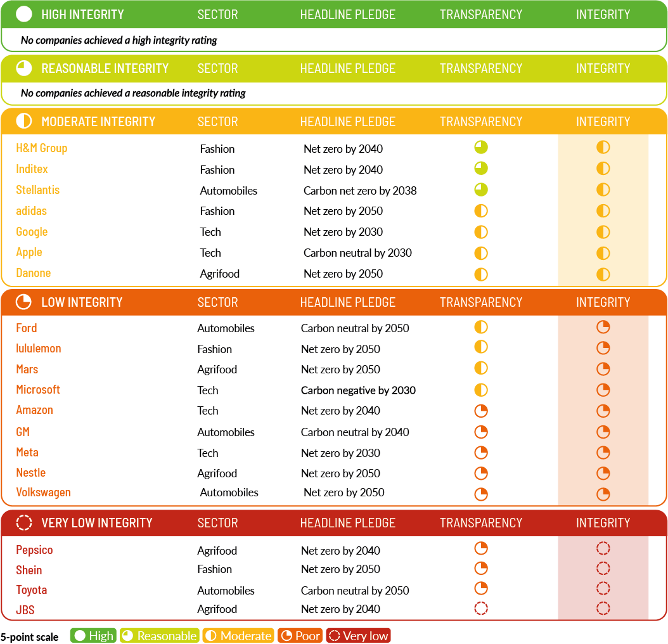Click Ford's Automobiles sector cell
This screenshot has height=644, width=668.
[x=226, y=328]
